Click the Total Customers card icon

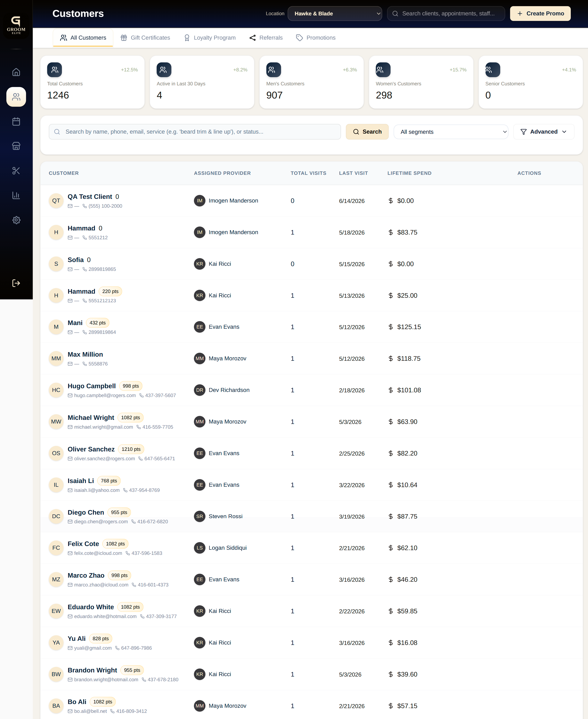55,70
